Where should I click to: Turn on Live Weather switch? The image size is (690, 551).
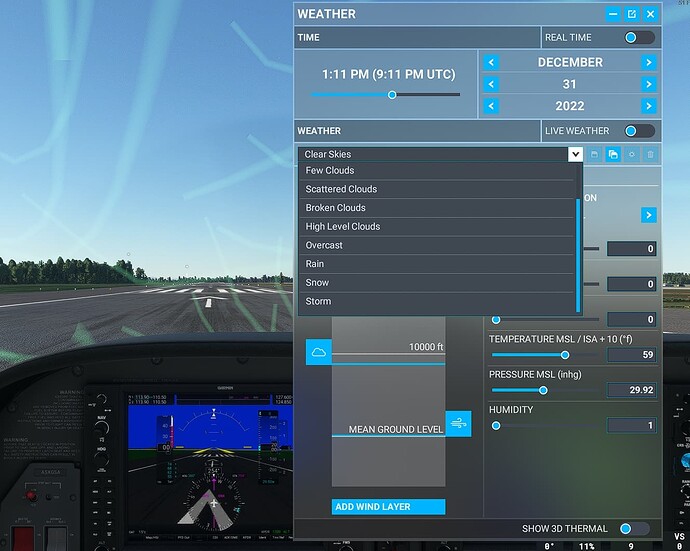click(639, 131)
